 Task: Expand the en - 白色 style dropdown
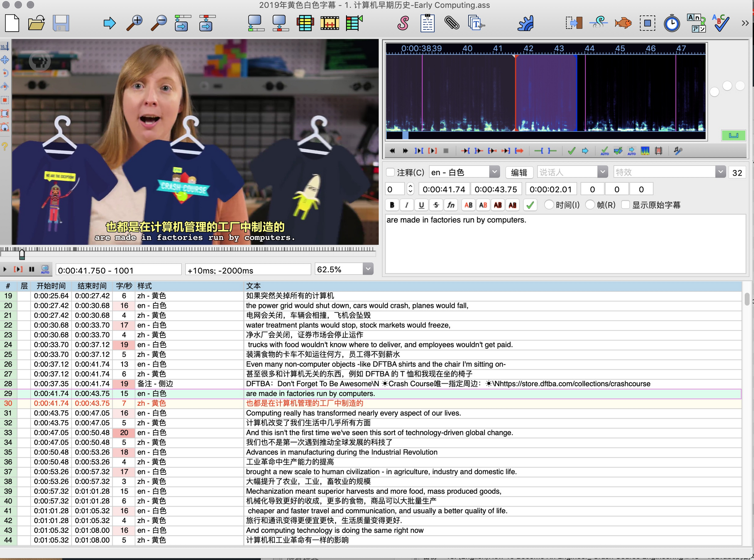494,172
